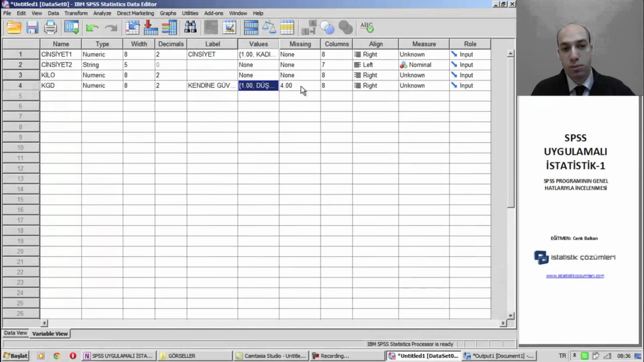Click the Go to case icon
Image resolution: width=644 pixels, height=362 pixels.
click(132, 27)
